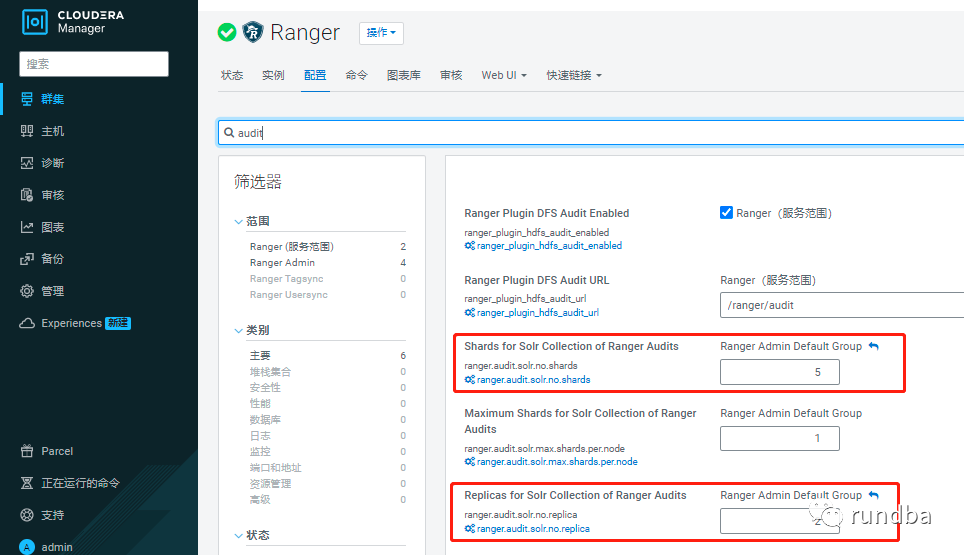Open the 群集 (Clusters) sidebar icon
Image resolution: width=964 pixels, height=555 pixels.
[x=26, y=99]
